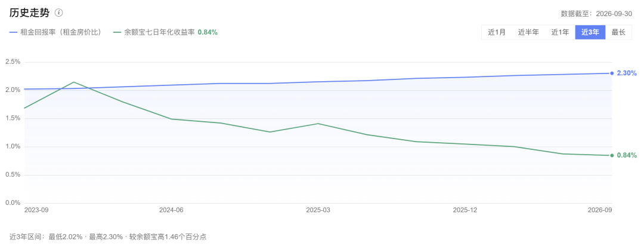This screenshot has height=249, width=644.
Task: Click the 历史走势 chart title
Action: (29, 13)
